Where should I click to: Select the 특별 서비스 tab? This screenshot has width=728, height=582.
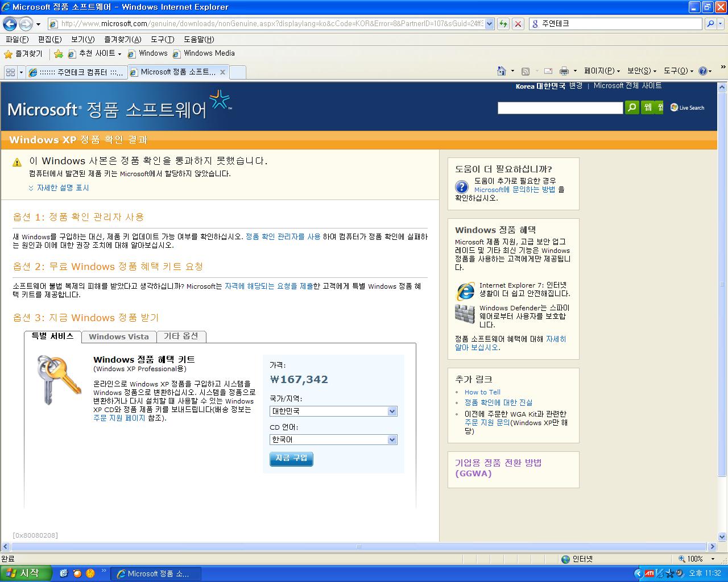click(x=53, y=336)
